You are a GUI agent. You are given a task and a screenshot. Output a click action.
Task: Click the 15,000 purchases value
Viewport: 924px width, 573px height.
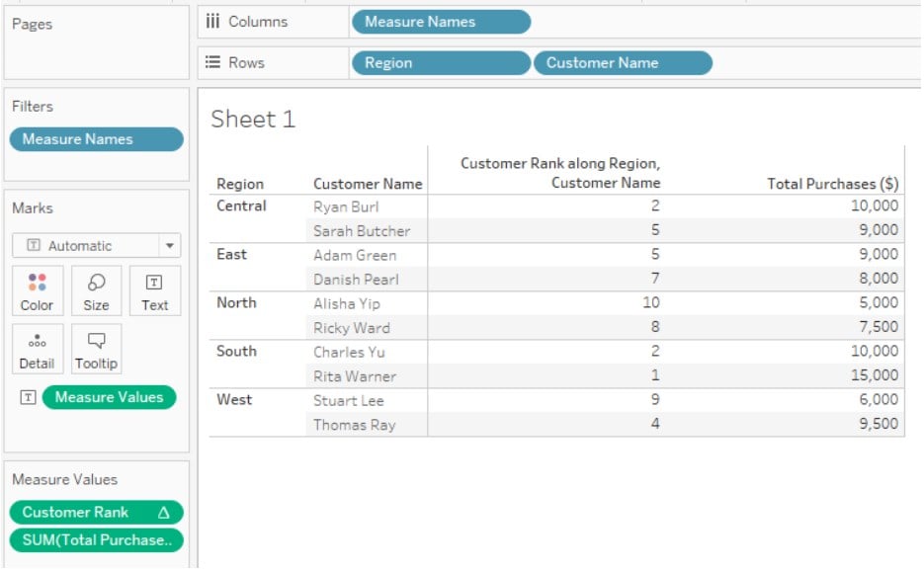coord(875,375)
